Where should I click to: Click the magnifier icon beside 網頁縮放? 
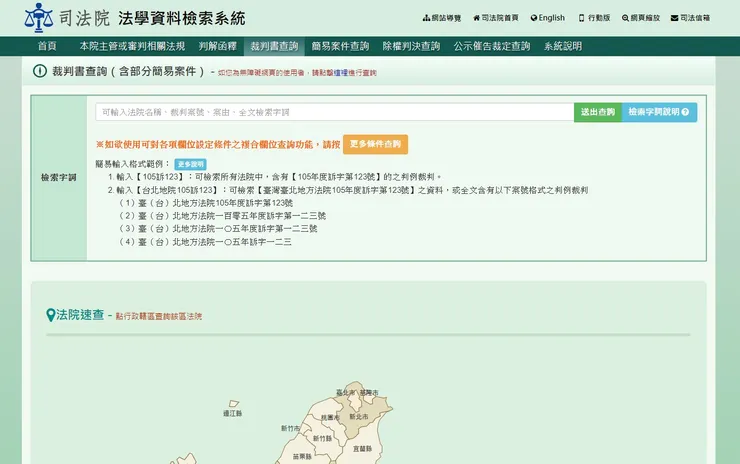[x=625, y=18]
